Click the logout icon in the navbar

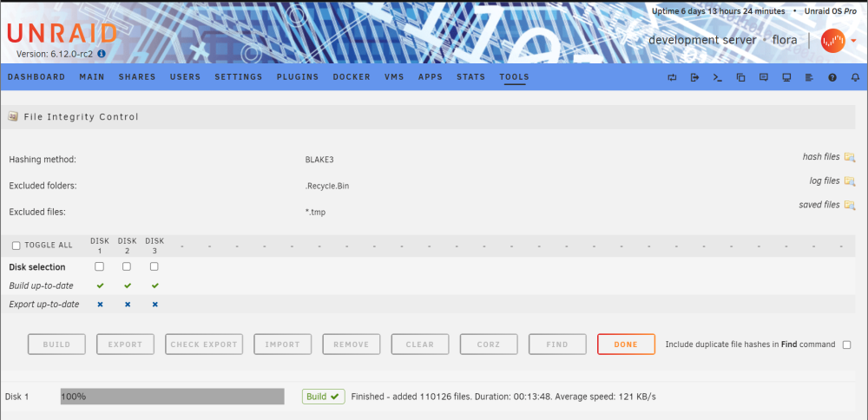[694, 77]
